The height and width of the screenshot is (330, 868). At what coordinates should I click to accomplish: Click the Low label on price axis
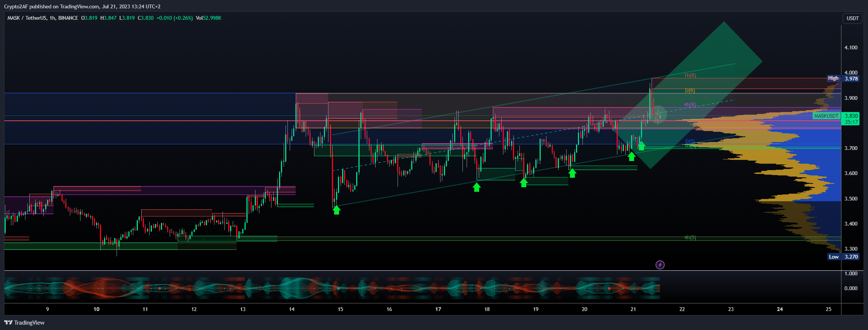pyautogui.click(x=833, y=257)
